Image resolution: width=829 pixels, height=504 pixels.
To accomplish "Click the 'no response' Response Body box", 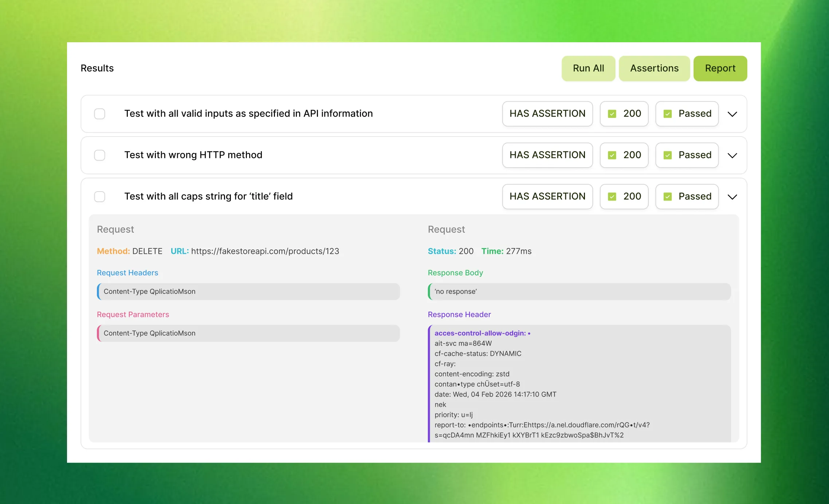I will 579,292.
